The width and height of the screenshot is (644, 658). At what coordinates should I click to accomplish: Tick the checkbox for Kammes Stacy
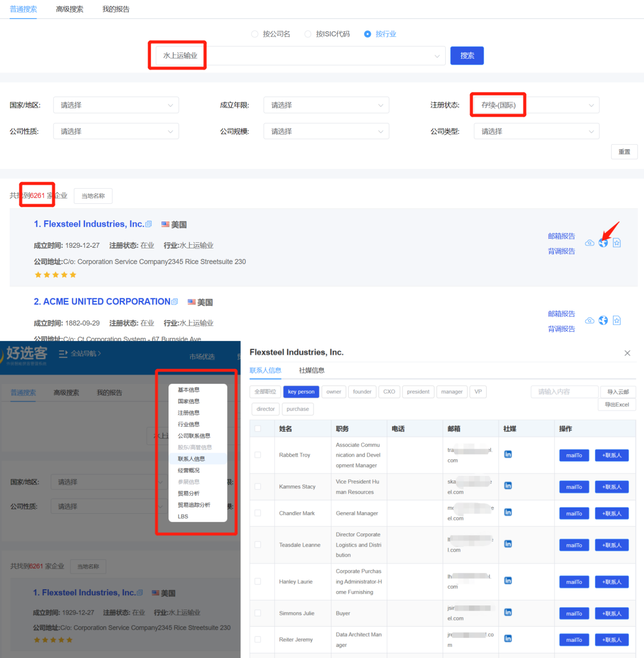(x=257, y=487)
